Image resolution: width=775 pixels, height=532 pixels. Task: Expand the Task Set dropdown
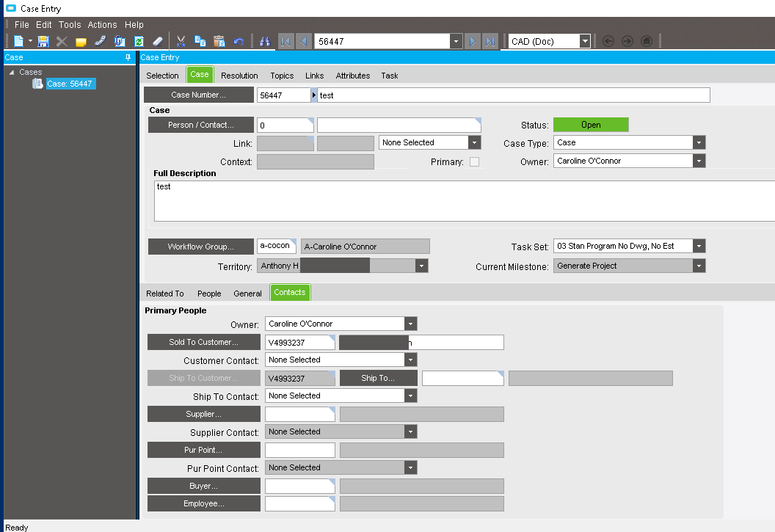tap(699, 247)
